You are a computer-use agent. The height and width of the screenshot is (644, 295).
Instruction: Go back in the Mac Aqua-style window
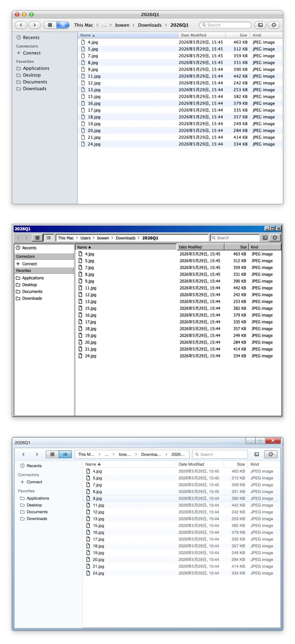21,25
